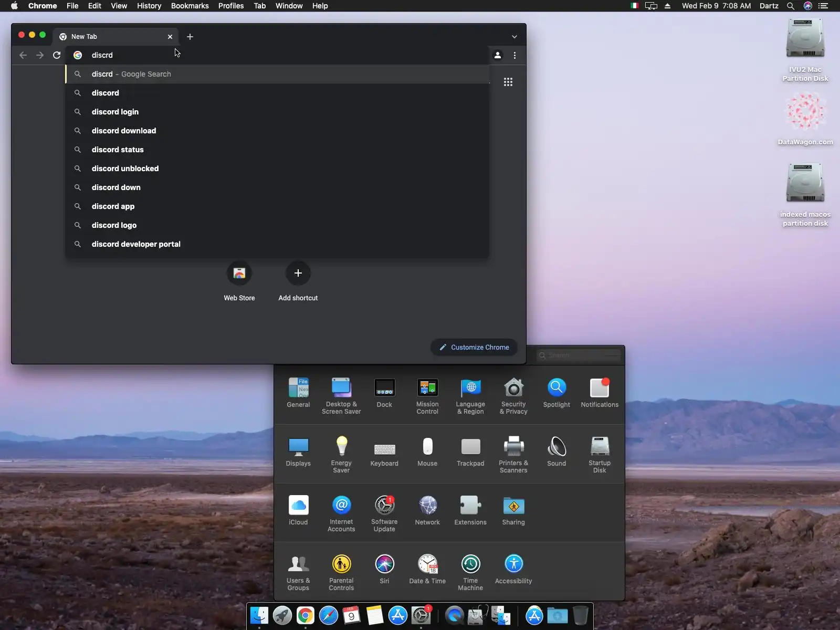Pick the 'discord down' suggestion

(277, 187)
